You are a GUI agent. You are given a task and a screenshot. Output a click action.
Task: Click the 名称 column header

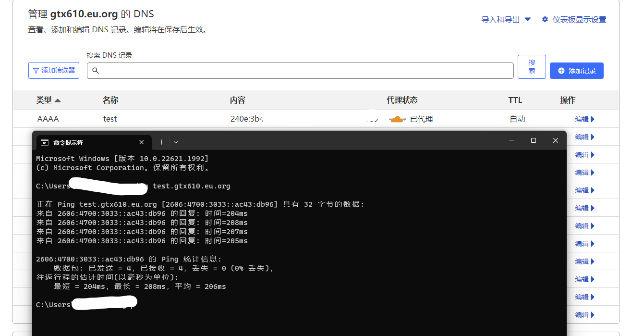[110, 100]
